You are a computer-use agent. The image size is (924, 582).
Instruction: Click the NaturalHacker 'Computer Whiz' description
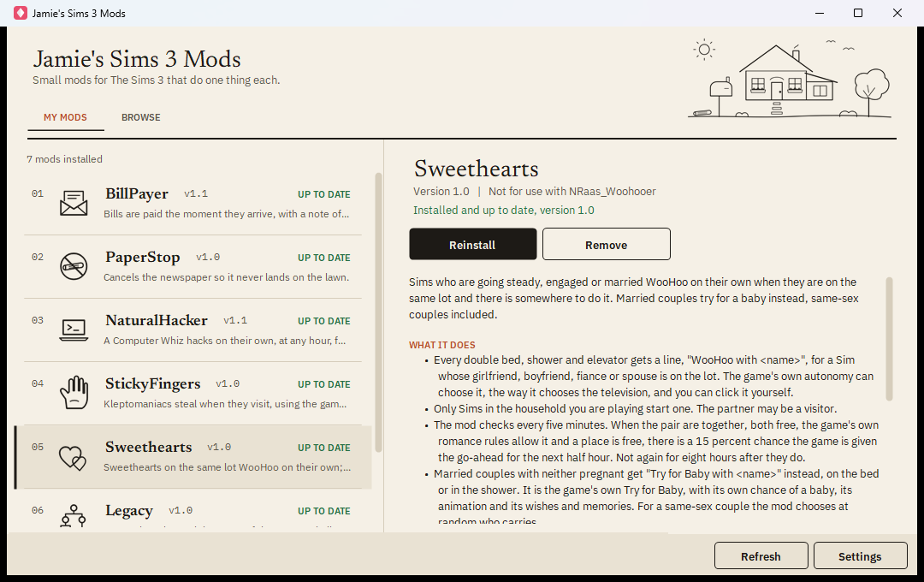(224, 341)
